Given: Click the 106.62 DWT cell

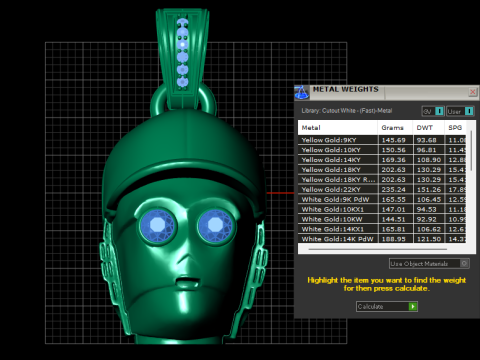Looking at the screenshot, I should pyautogui.click(x=429, y=229).
